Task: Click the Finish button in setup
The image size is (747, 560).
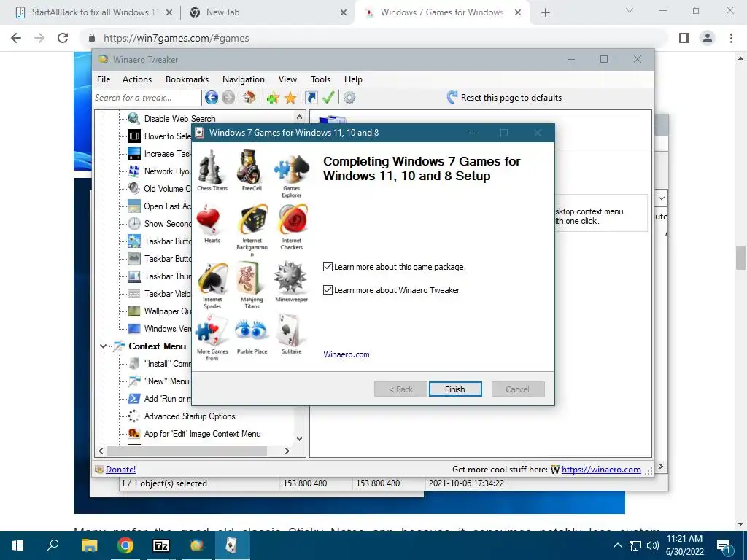Action: pyautogui.click(x=455, y=389)
